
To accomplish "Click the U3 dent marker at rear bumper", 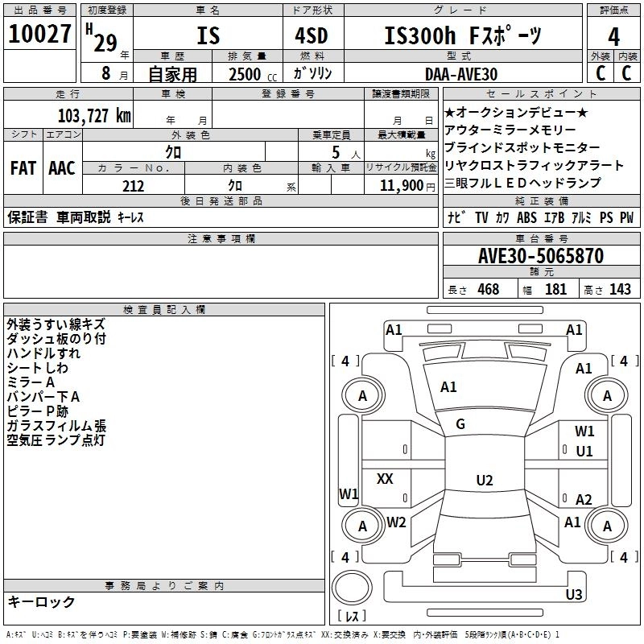I will (573, 595).
